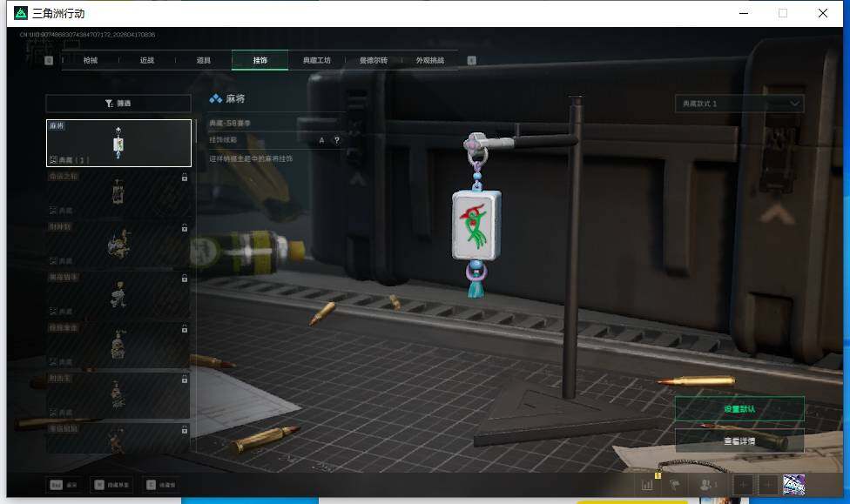Image resolution: width=850 pixels, height=504 pixels.
Task: Open the 枪械 tab
Action: tap(91, 60)
